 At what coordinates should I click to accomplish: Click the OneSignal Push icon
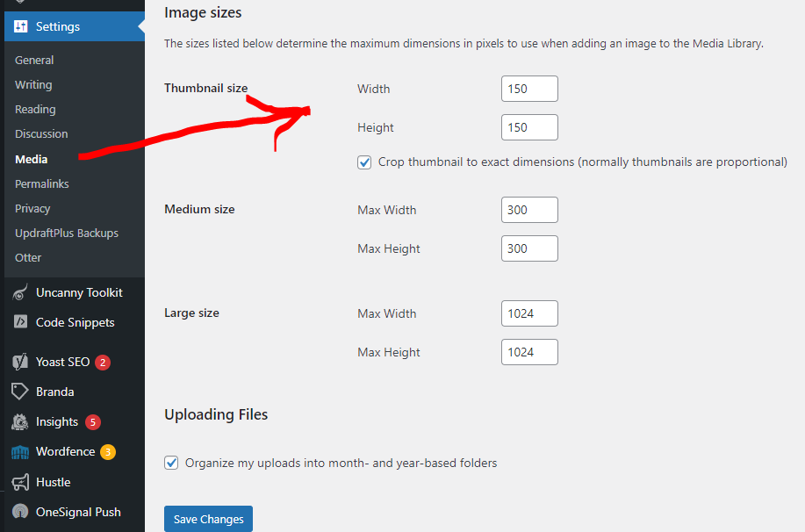point(20,512)
